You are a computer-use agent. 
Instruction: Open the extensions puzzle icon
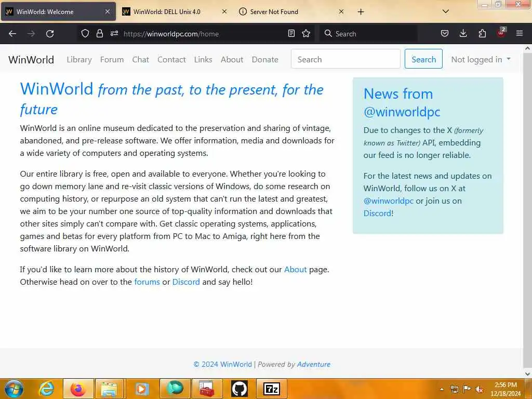point(482,34)
